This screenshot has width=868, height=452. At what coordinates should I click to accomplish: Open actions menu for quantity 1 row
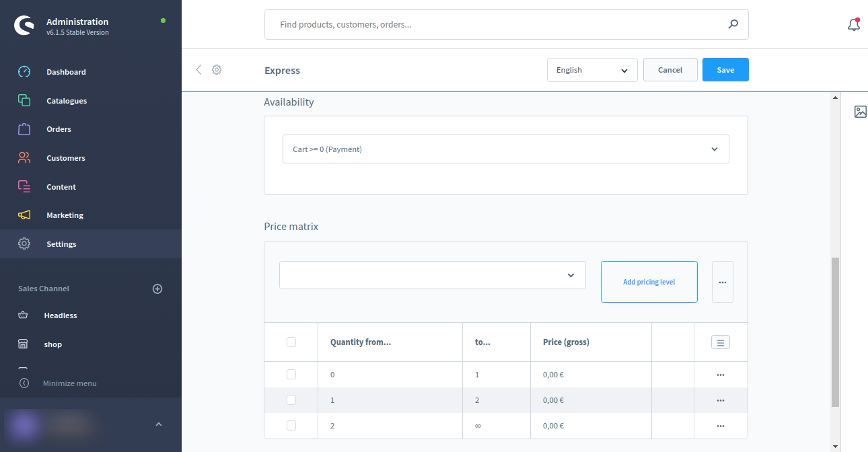(721, 400)
